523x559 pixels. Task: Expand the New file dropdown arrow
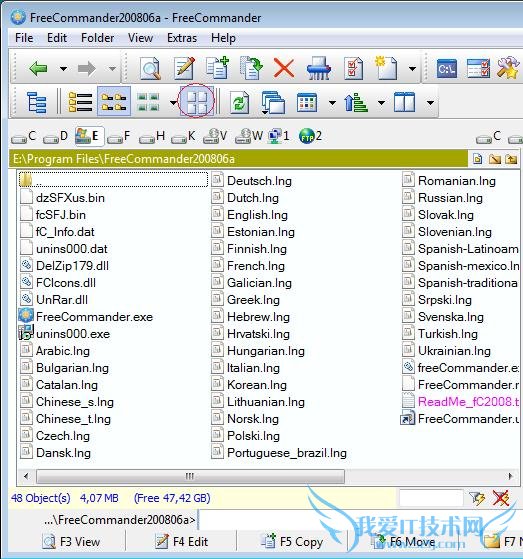(x=412, y=68)
